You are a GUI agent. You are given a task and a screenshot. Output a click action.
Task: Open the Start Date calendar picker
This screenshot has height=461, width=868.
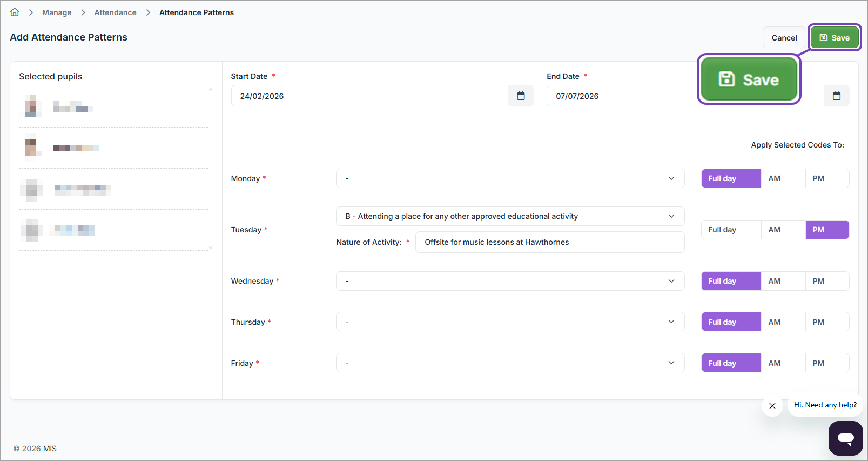click(x=521, y=96)
